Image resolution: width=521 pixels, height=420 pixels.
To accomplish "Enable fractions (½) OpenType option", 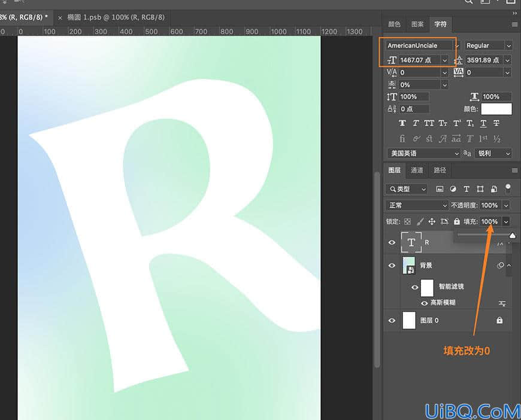I will [x=496, y=138].
